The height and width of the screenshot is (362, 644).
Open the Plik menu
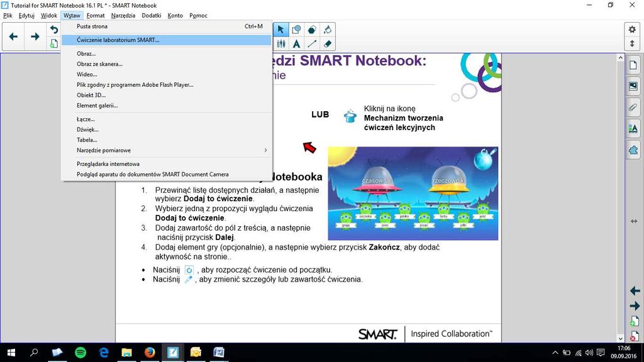pos(8,16)
